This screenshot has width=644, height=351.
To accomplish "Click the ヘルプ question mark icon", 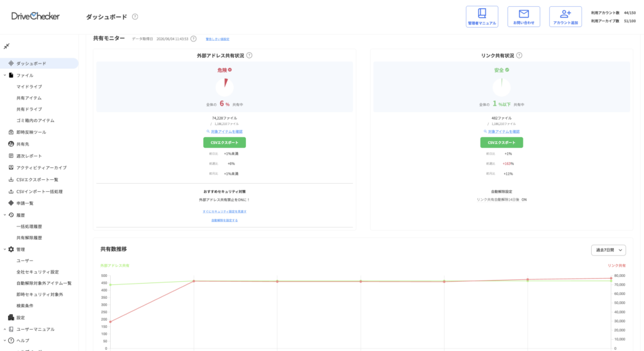I will [x=11, y=340].
